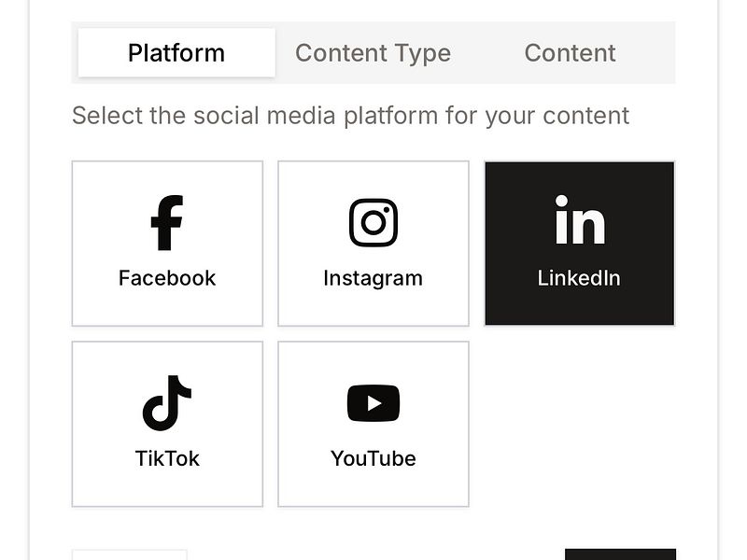Deselect the highlighted LinkedIn platform card

tap(579, 243)
